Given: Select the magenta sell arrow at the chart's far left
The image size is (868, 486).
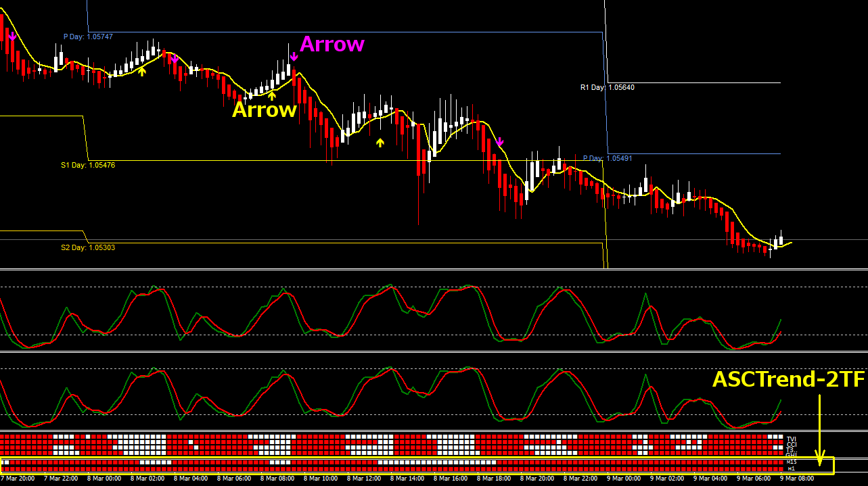Looking at the screenshot, I should coord(12,36).
